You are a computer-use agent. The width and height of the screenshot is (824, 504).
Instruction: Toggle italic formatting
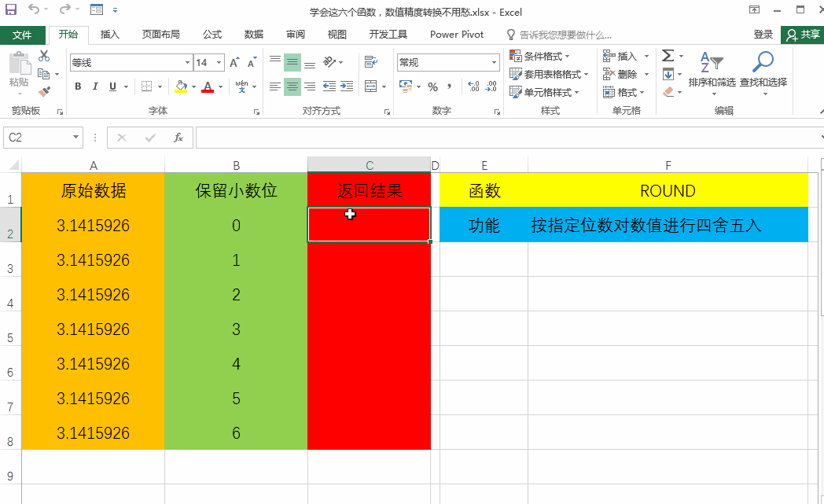[x=94, y=86]
